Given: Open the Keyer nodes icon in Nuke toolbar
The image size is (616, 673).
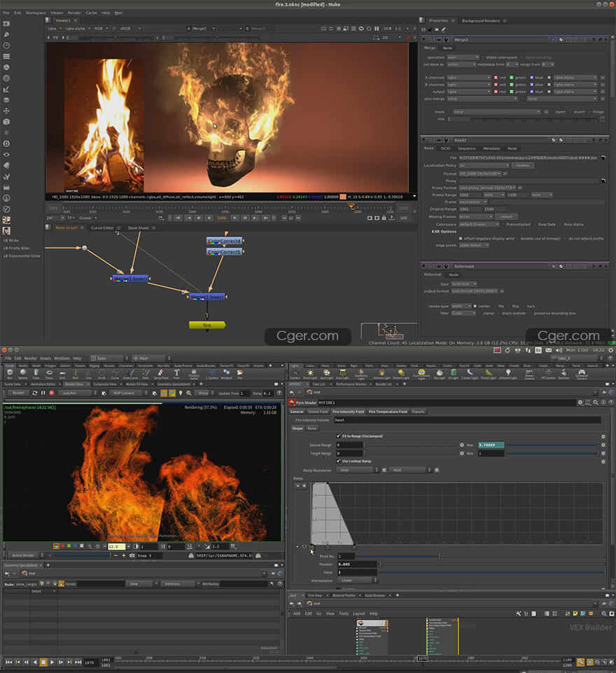Looking at the screenshot, I should tap(6, 90).
